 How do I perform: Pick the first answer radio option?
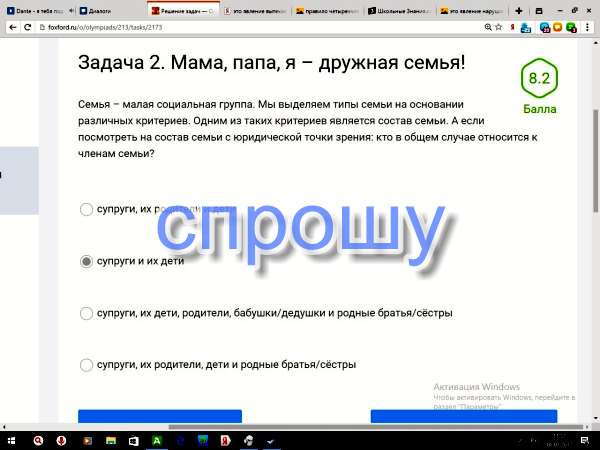[x=87, y=209]
